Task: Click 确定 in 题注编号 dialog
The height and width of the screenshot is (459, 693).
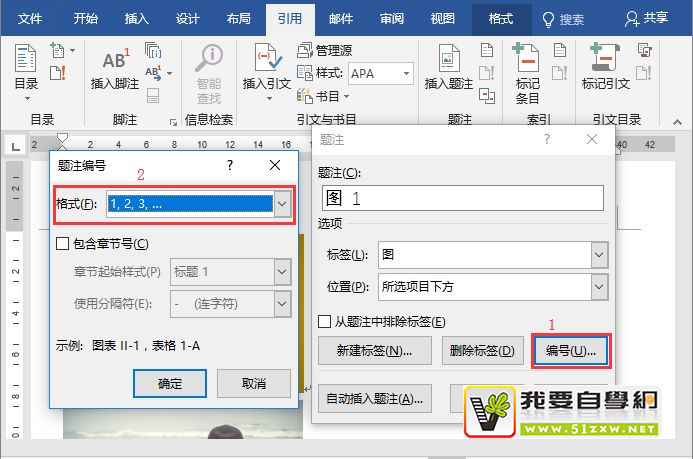Action: 170,383
